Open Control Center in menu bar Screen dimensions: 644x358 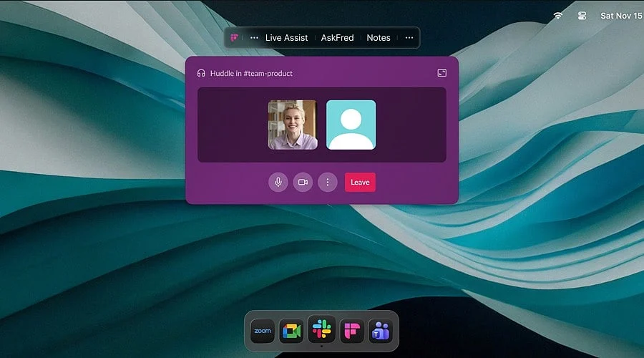[582, 16]
